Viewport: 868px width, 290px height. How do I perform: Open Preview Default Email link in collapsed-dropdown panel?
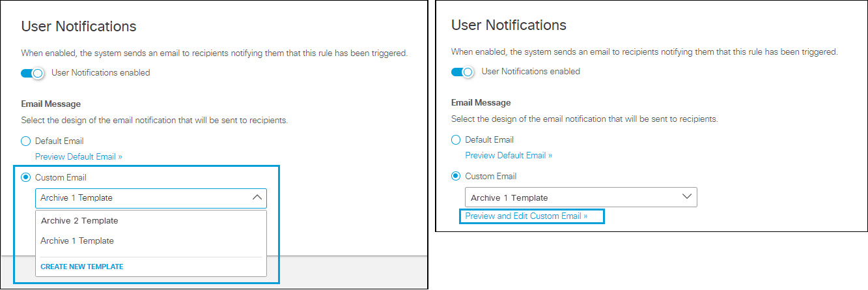pyautogui.click(x=509, y=155)
